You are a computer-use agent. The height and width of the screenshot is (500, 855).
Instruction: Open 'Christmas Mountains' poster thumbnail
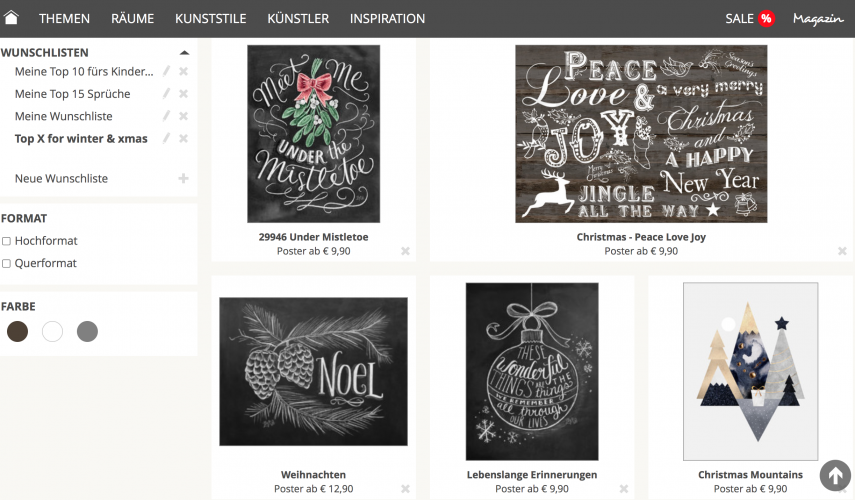tap(750, 371)
